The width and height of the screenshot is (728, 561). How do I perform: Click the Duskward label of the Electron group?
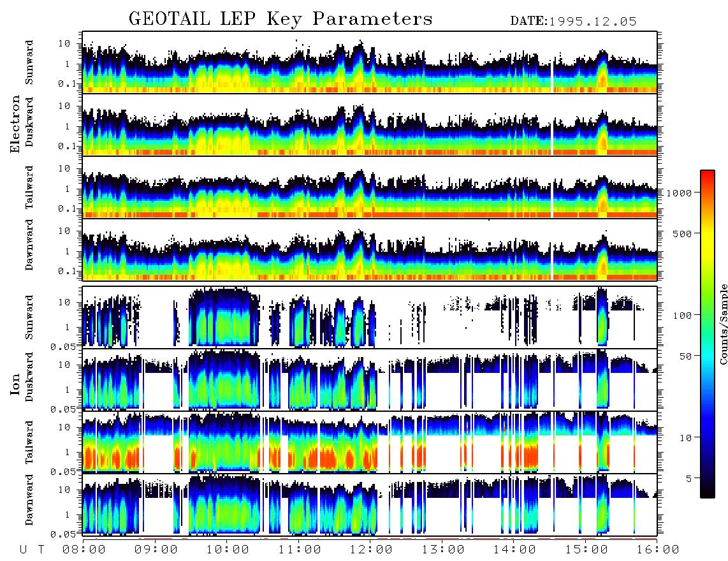coord(29,122)
